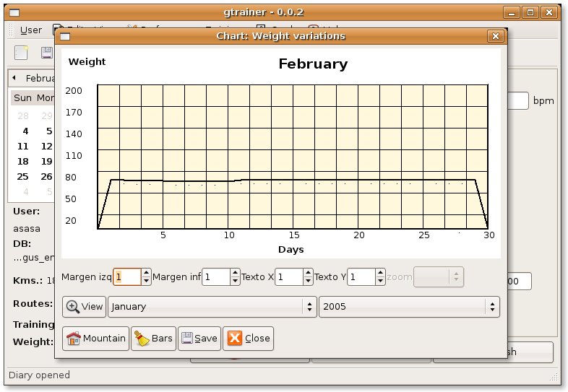
Task: Select day 11 in the gtrainer calendar
Action: point(23,147)
